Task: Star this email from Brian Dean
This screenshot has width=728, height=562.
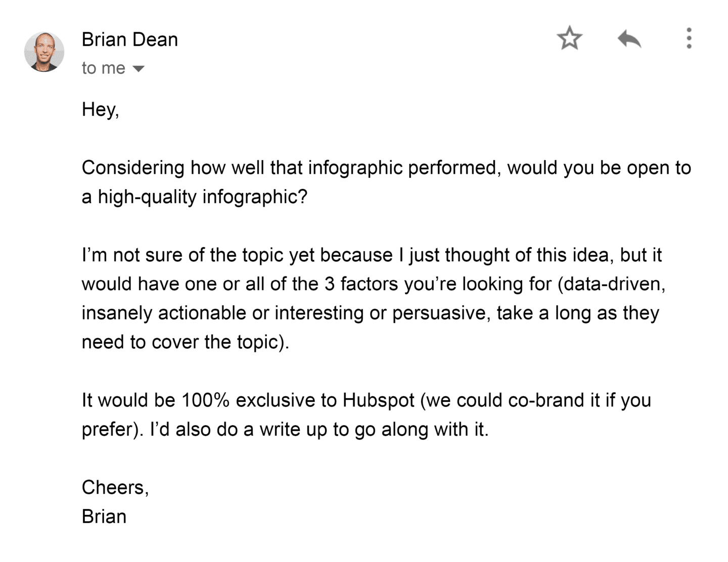Action: point(569,38)
